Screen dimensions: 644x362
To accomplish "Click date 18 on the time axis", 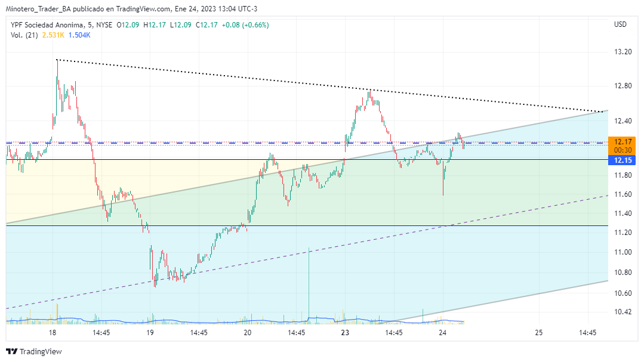I will [53, 333].
